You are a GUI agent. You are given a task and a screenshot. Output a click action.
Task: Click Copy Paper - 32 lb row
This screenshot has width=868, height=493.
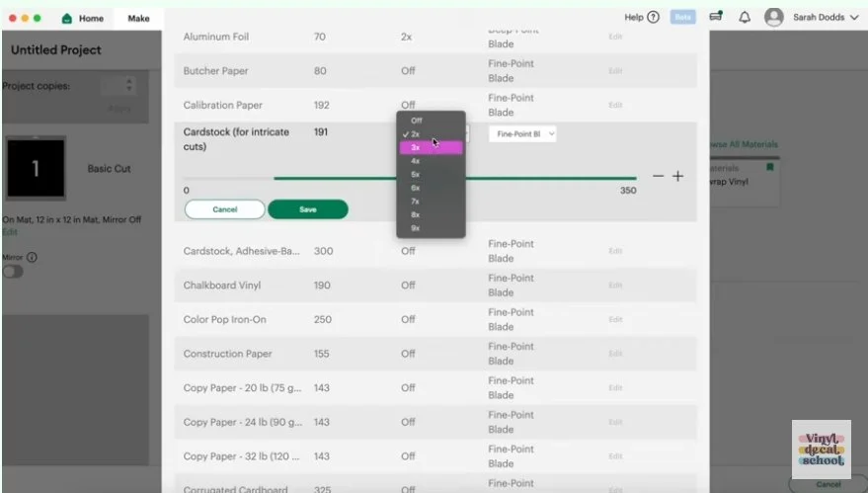click(x=435, y=456)
